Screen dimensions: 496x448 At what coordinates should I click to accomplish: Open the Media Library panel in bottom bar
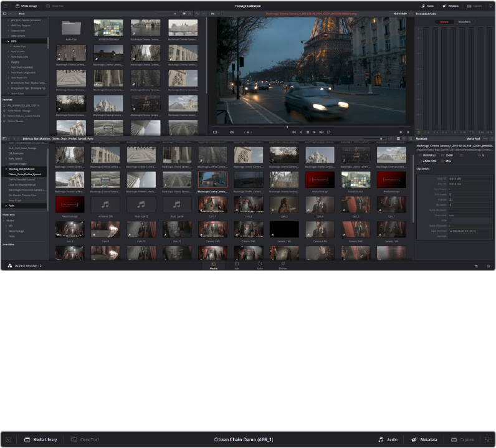[41, 439]
